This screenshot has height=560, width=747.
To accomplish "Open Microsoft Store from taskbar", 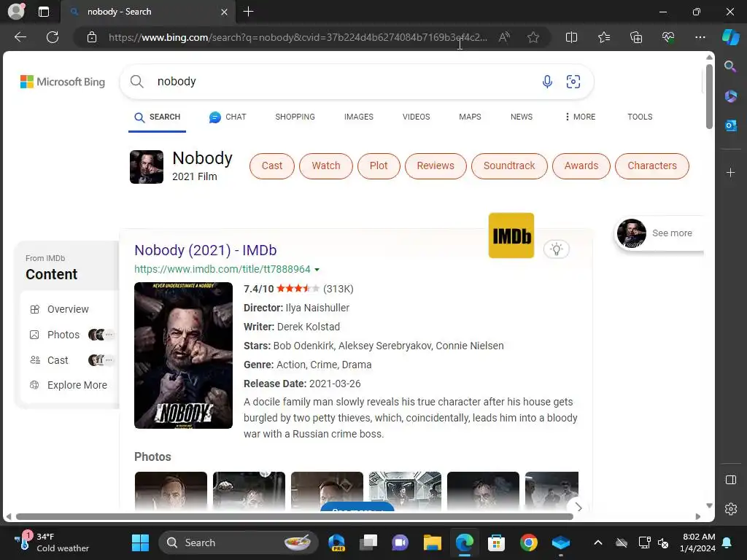I will [x=496, y=542].
